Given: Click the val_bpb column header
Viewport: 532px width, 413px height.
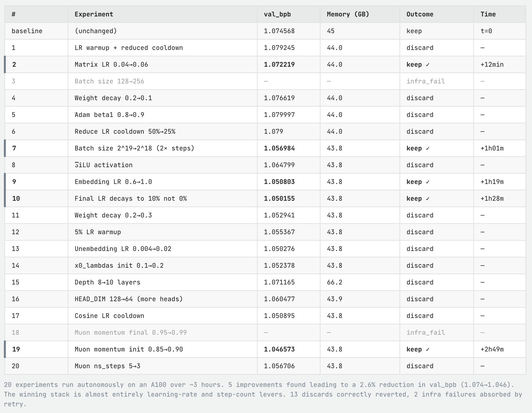Looking at the screenshot, I should [x=277, y=14].
